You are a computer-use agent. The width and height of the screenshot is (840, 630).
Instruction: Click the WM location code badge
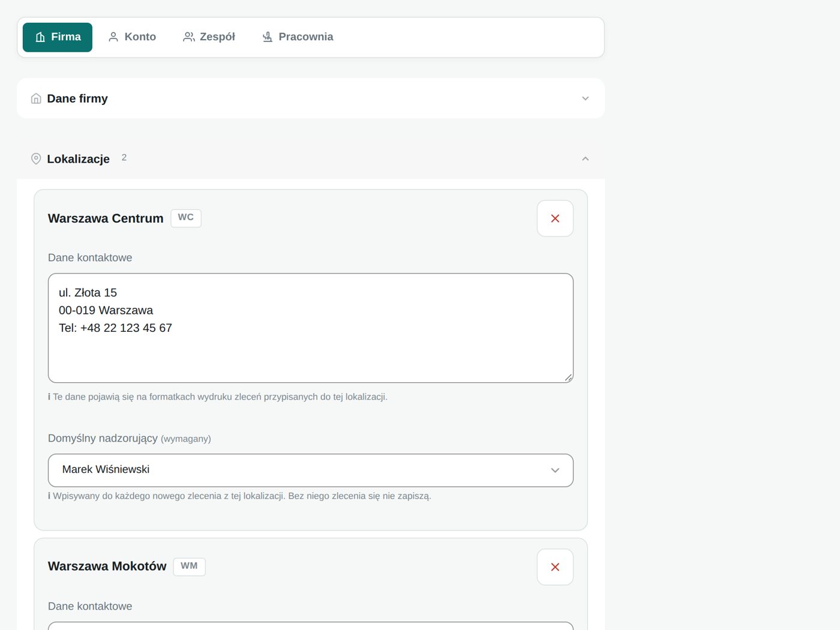pyautogui.click(x=190, y=566)
